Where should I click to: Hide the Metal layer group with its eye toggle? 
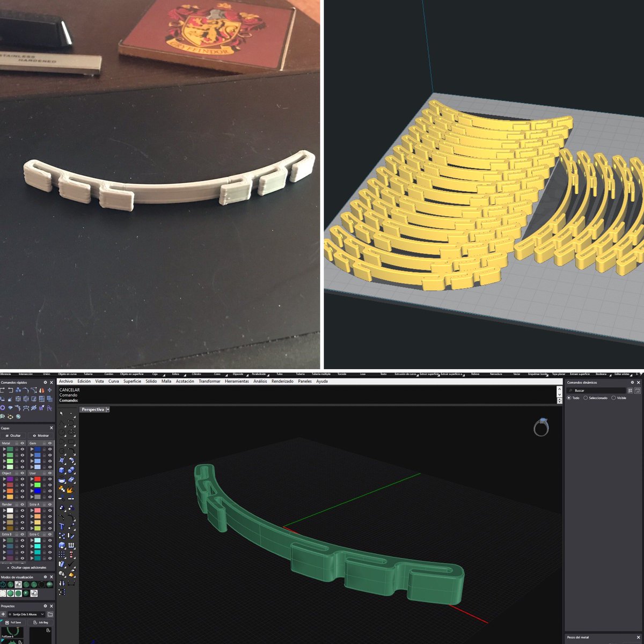(21, 443)
